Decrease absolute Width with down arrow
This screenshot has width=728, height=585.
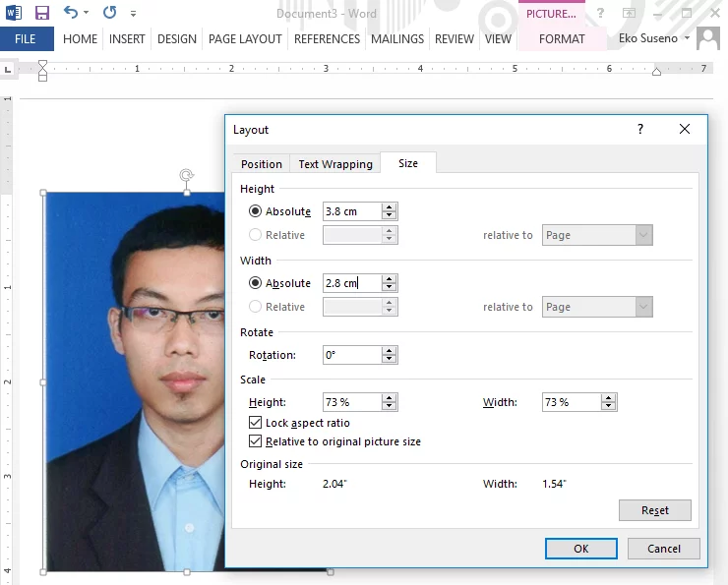[389, 287]
